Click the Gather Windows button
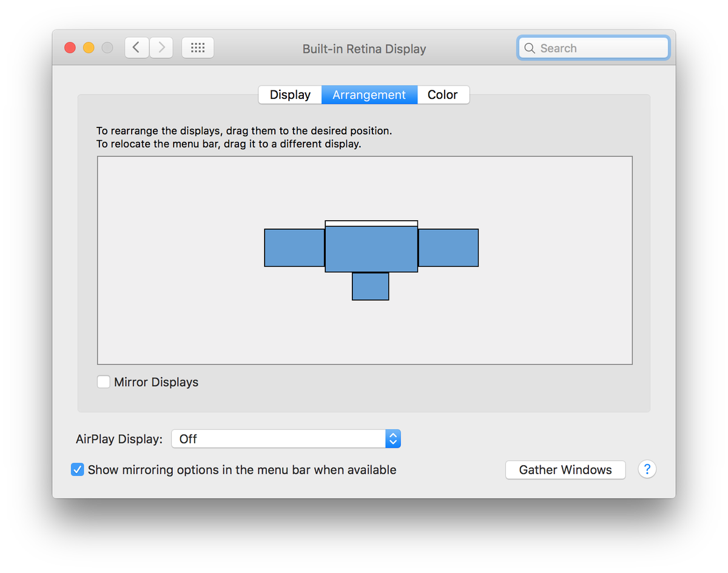 click(x=565, y=469)
